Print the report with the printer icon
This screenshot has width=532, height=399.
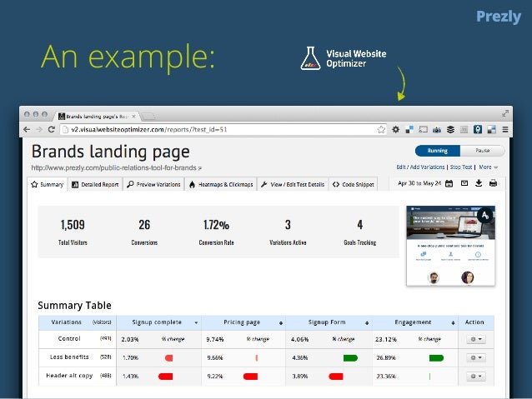[x=493, y=183]
